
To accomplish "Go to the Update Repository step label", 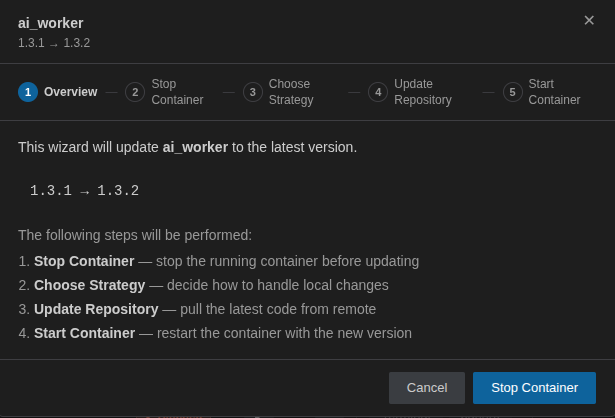I will (423, 92).
